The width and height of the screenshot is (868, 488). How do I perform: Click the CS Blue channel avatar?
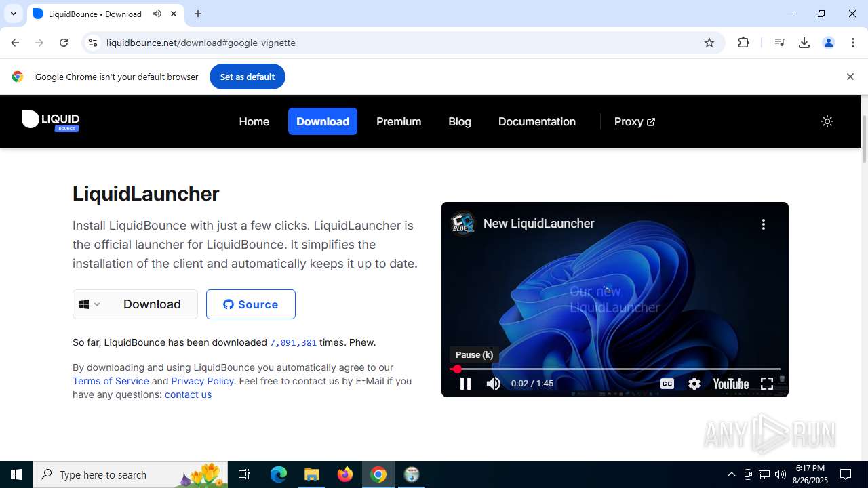click(464, 224)
